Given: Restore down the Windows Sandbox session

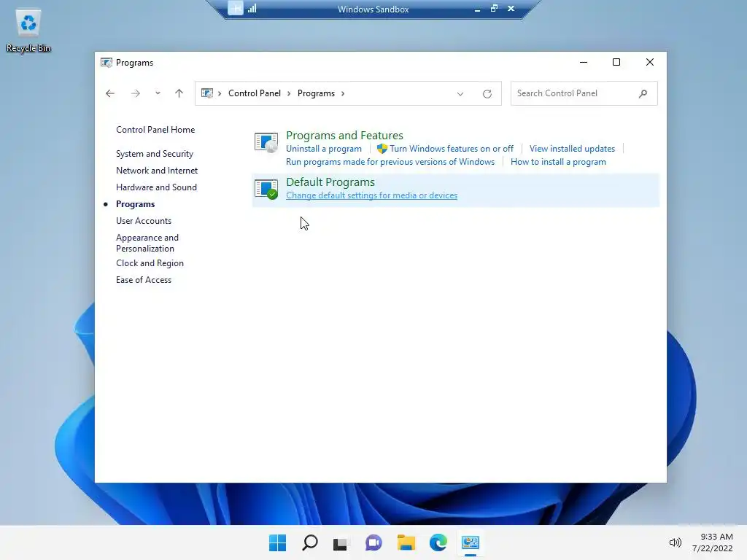Looking at the screenshot, I should tap(494, 8).
